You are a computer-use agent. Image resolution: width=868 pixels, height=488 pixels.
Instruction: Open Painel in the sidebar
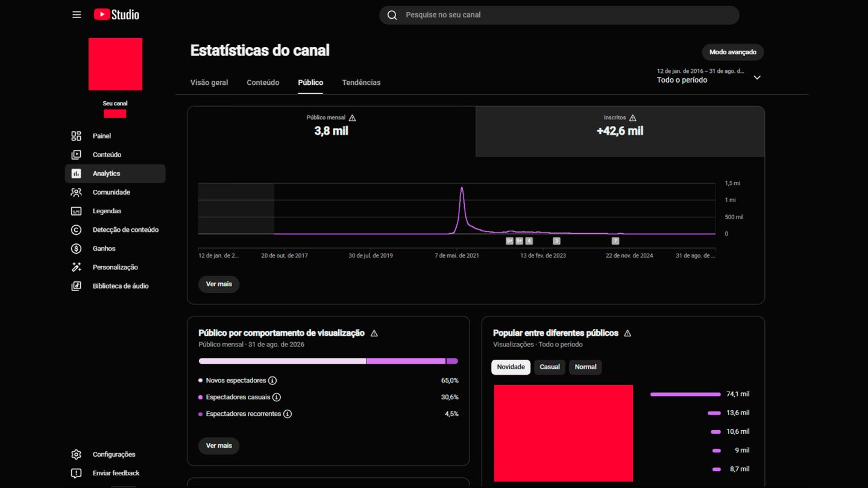point(115,136)
